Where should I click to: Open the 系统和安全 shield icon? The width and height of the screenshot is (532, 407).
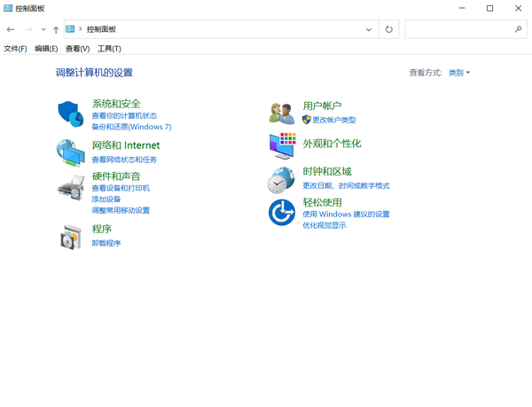(x=71, y=114)
